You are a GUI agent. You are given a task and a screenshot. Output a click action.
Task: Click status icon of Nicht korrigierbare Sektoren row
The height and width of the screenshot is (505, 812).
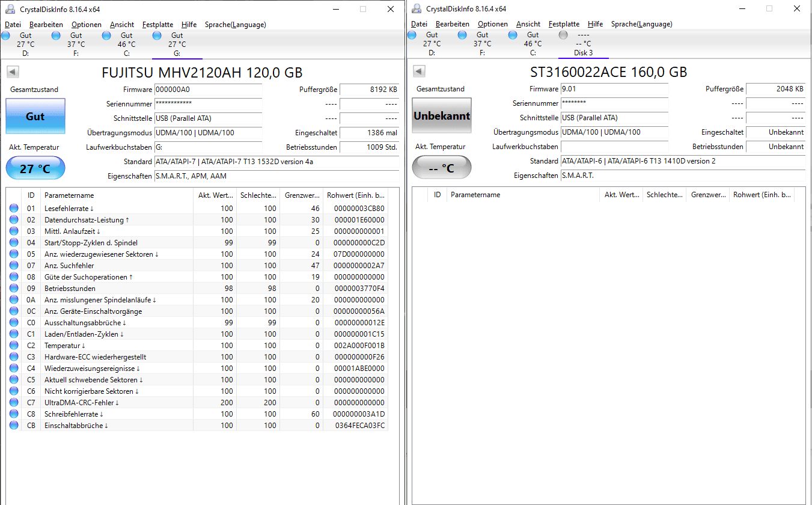tap(14, 391)
